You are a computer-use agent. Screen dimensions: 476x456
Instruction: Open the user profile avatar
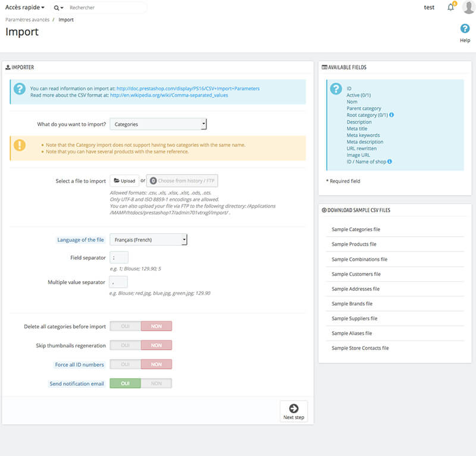(x=468, y=8)
